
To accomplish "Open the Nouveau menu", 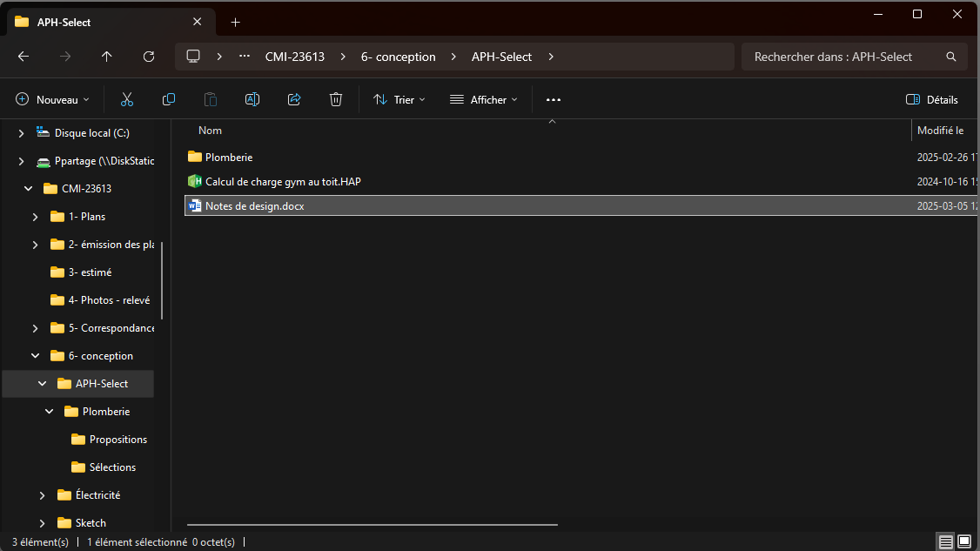I will 53,100.
